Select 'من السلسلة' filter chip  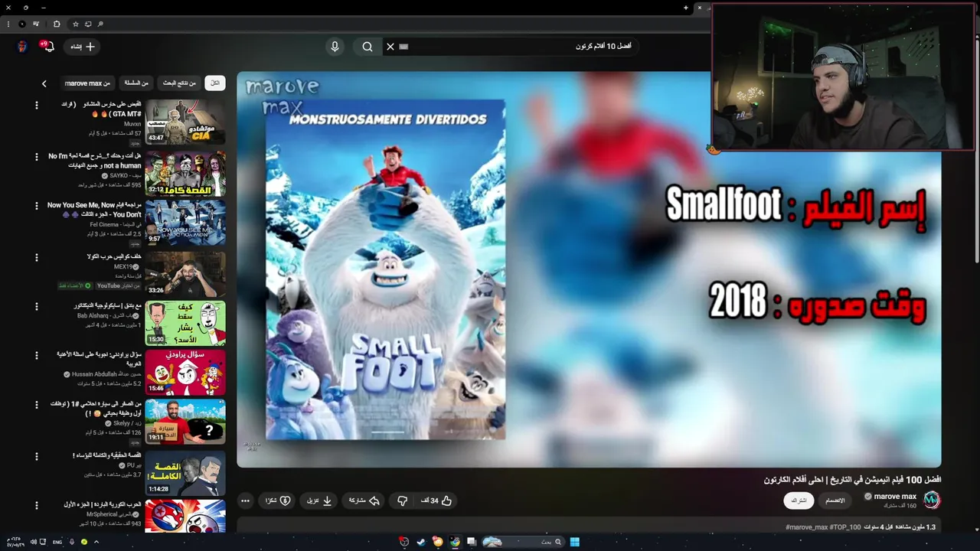point(136,83)
